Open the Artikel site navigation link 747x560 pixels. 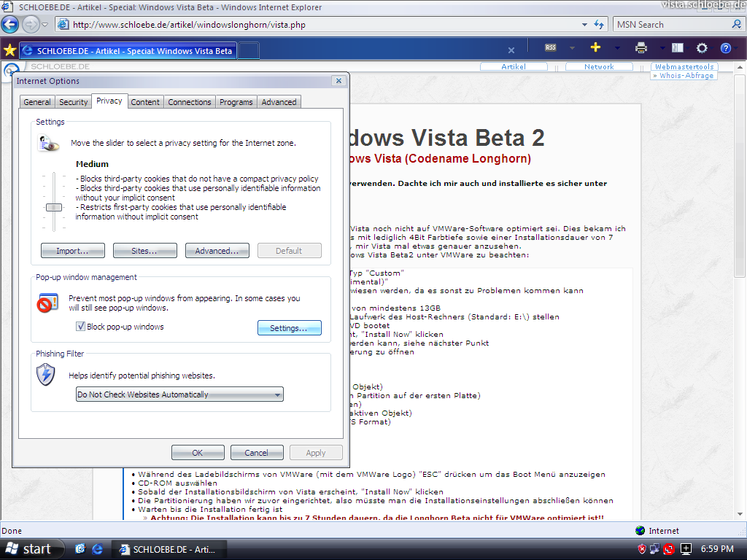coord(514,66)
